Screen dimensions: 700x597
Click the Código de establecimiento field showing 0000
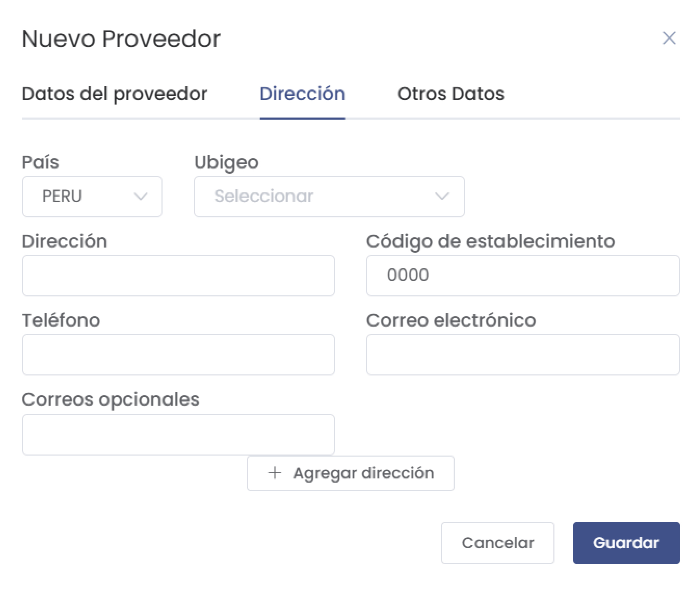523,276
